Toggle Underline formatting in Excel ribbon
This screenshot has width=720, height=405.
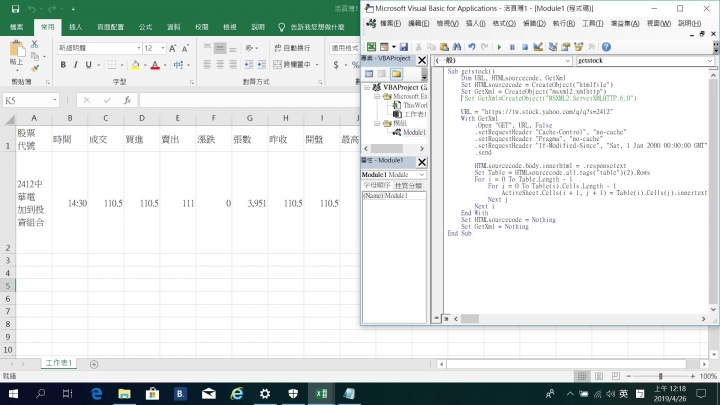tap(88, 65)
